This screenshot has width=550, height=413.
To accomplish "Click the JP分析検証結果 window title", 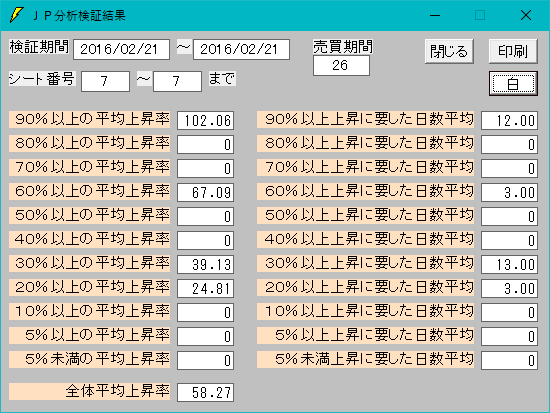I will 80,16.
